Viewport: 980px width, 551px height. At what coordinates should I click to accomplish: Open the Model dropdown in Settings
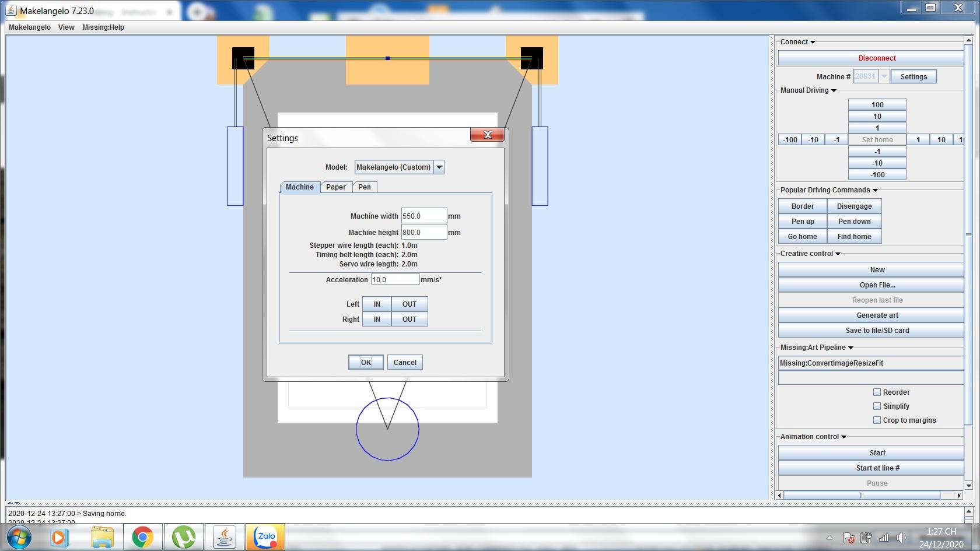[x=439, y=167]
